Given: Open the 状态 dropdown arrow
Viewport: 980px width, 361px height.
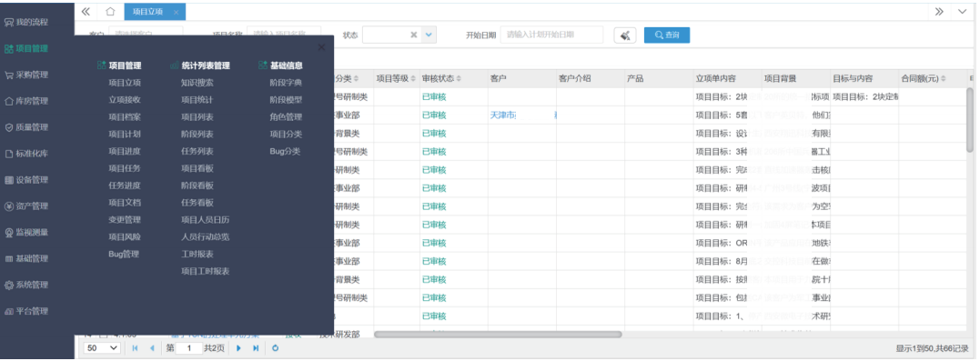Looking at the screenshot, I should point(429,35).
